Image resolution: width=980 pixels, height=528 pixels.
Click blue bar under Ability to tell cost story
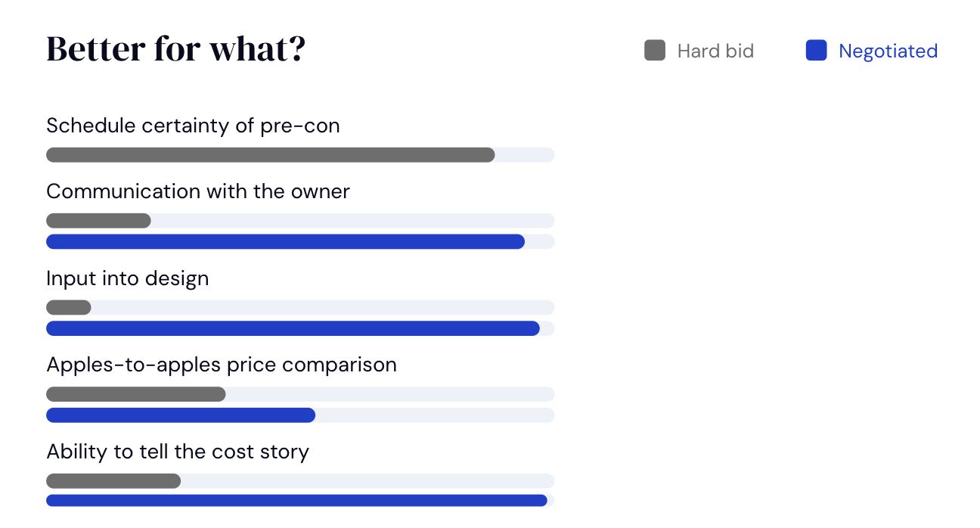pos(296,501)
